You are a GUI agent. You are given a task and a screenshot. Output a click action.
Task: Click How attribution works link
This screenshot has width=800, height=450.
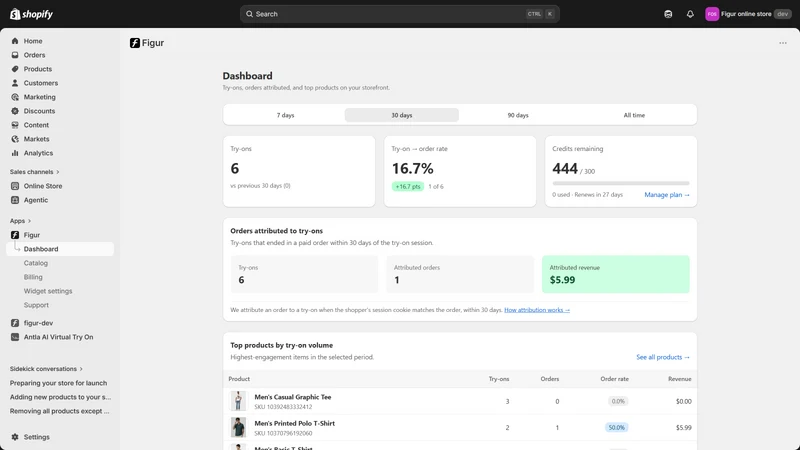pos(537,310)
